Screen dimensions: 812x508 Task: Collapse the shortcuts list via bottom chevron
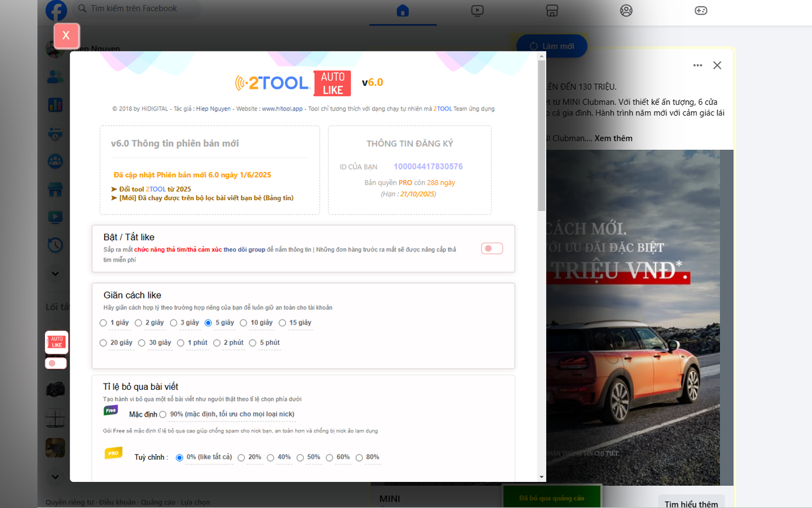[55, 476]
